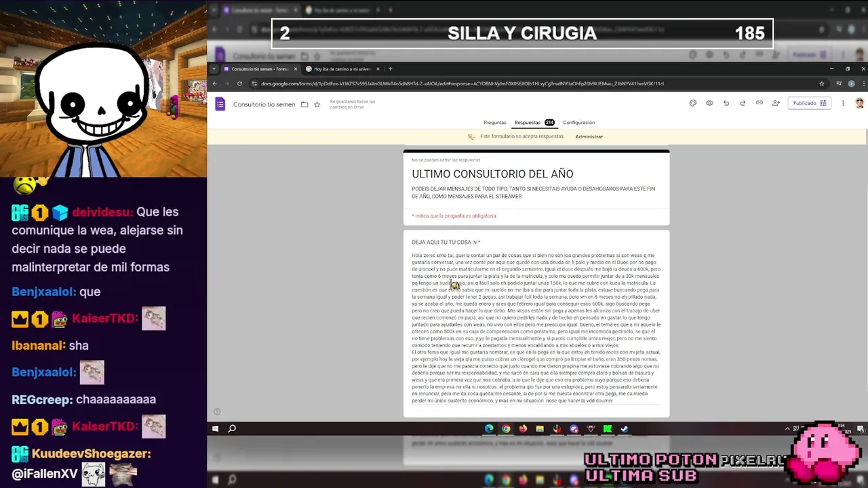The height and width of the screenshot is (488, 868).
Task: Bookmark this page with the star
Action: 822,84
